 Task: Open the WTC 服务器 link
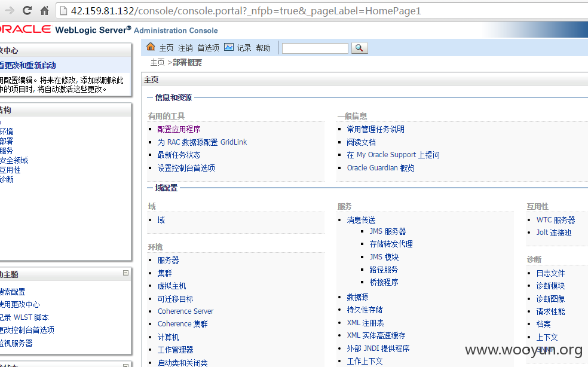pos(556,221)
